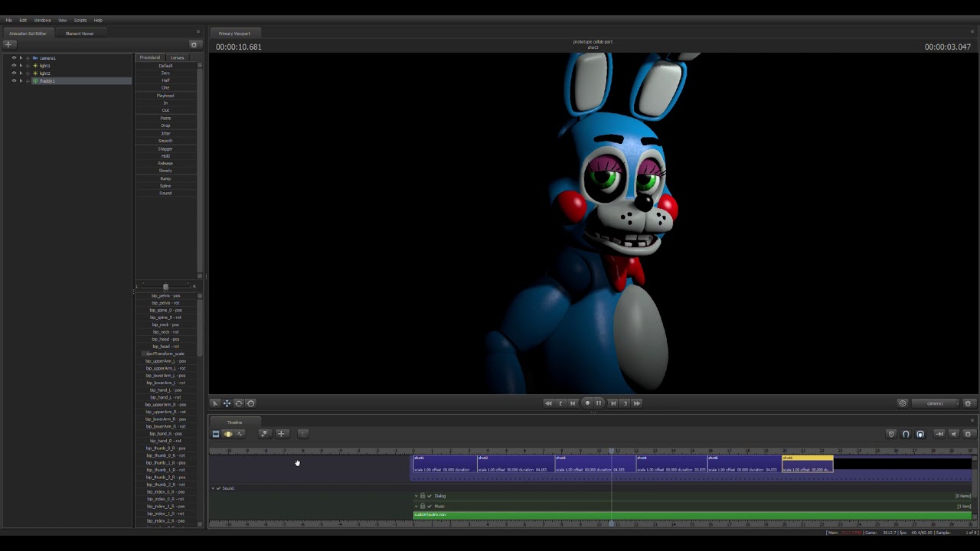Jump to the first frame of playback
980x551 pixels.
(548, 403)
